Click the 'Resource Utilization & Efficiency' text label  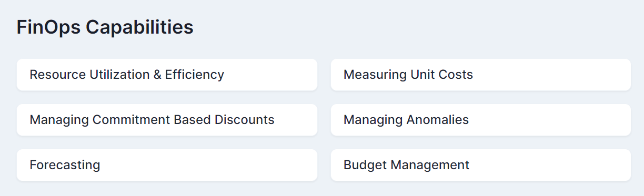click(127, 75)
